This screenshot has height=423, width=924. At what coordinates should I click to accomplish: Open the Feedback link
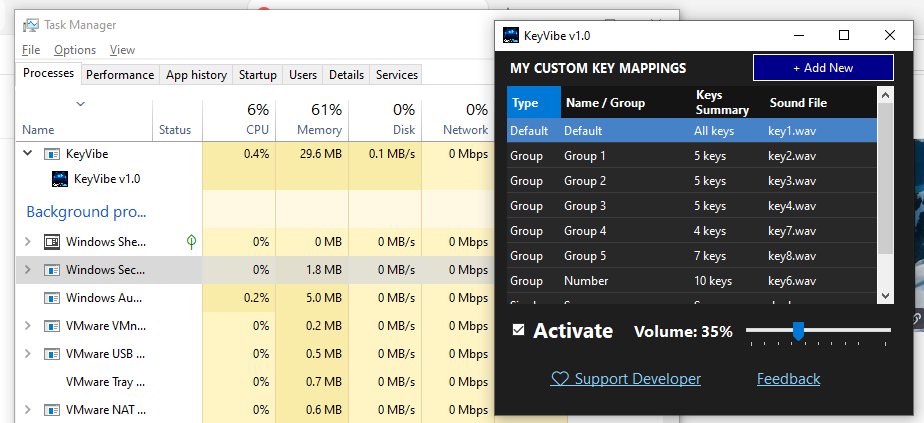tap(788, 379)
